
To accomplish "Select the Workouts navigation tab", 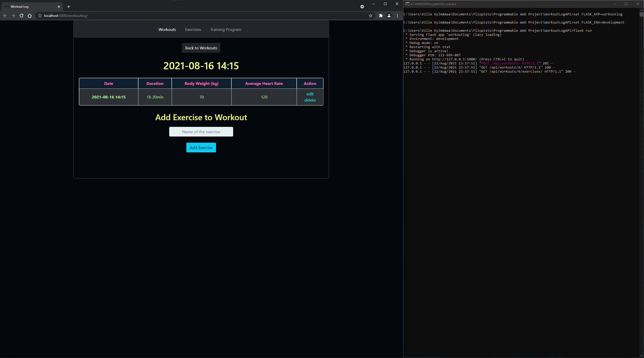I will pyautogui.click(x=167, y=30).
